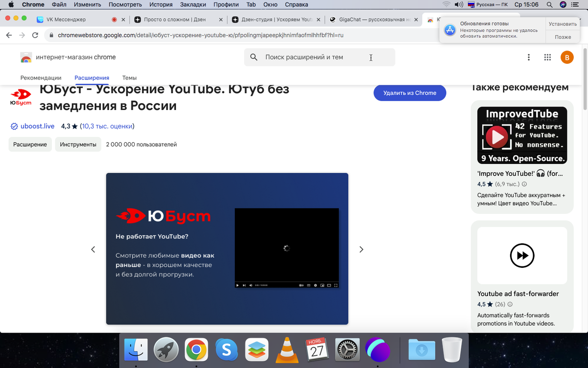Click the Расширение category chip
Screen dimensions: 588x368
pyautogui.click(x=30, y=144)
